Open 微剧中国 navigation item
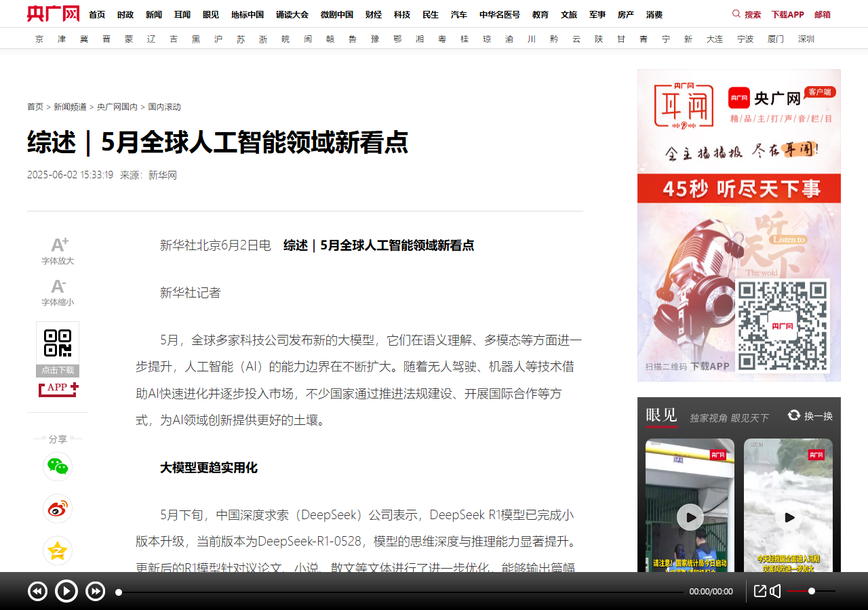This screenshot has width=868, height=610. point(337,14)
